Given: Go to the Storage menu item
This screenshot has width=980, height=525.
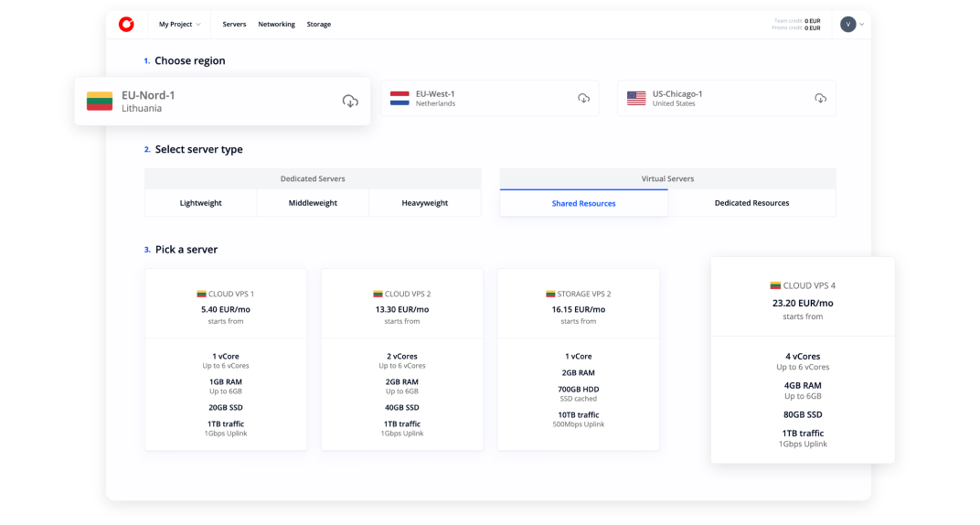Looking at the screenshot, I should click(x=319, y=25).
